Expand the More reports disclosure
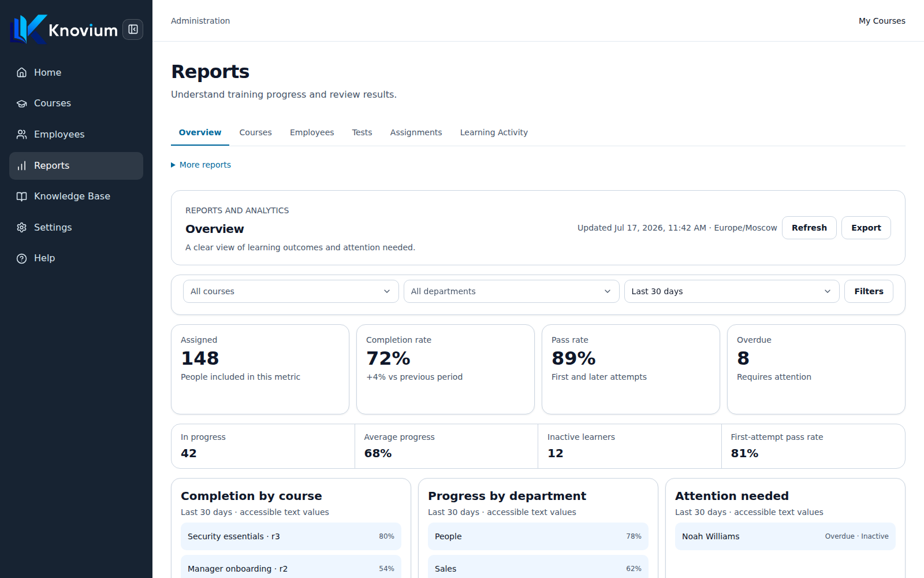 point(201,165)
